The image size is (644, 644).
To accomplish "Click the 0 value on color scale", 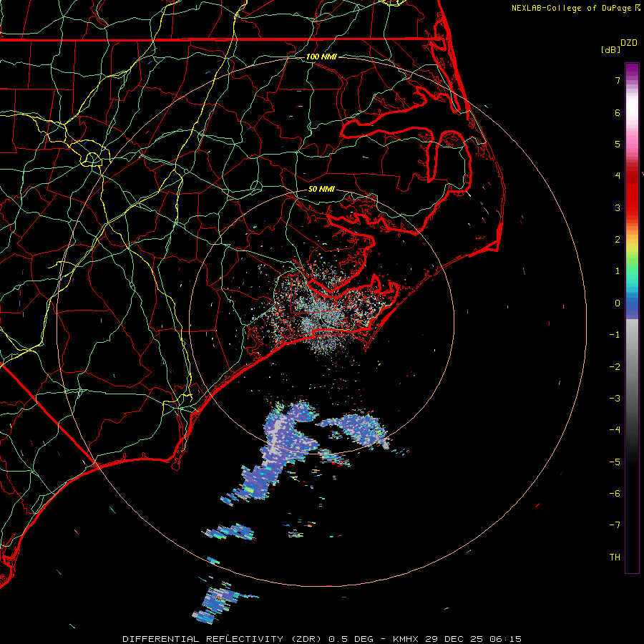I will coord(618,303).
